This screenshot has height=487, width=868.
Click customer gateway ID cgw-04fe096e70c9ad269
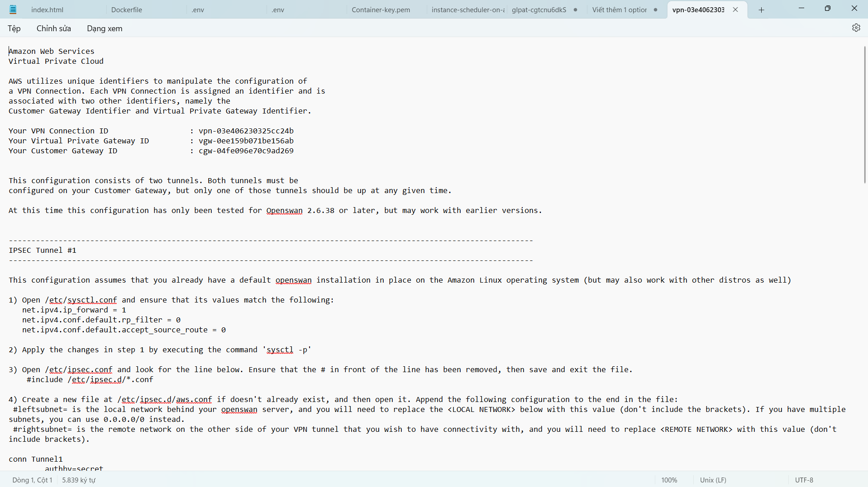246,151
